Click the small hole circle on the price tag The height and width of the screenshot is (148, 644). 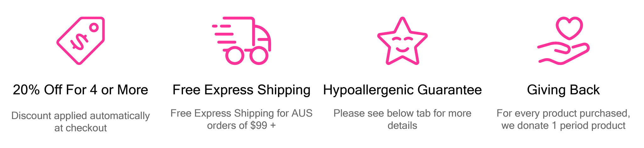[93, 27]
